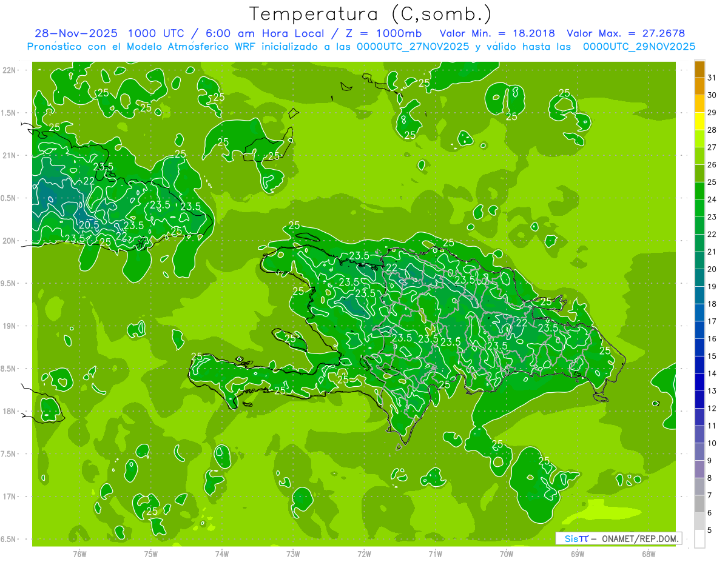Click the '23' colorbar label

[x=712, y=217]
